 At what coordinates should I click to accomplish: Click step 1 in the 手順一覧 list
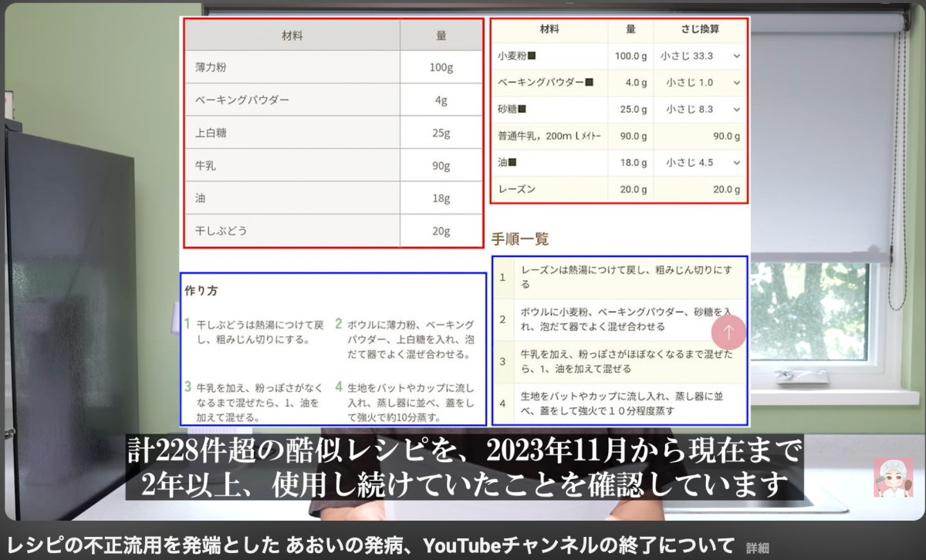620,277
